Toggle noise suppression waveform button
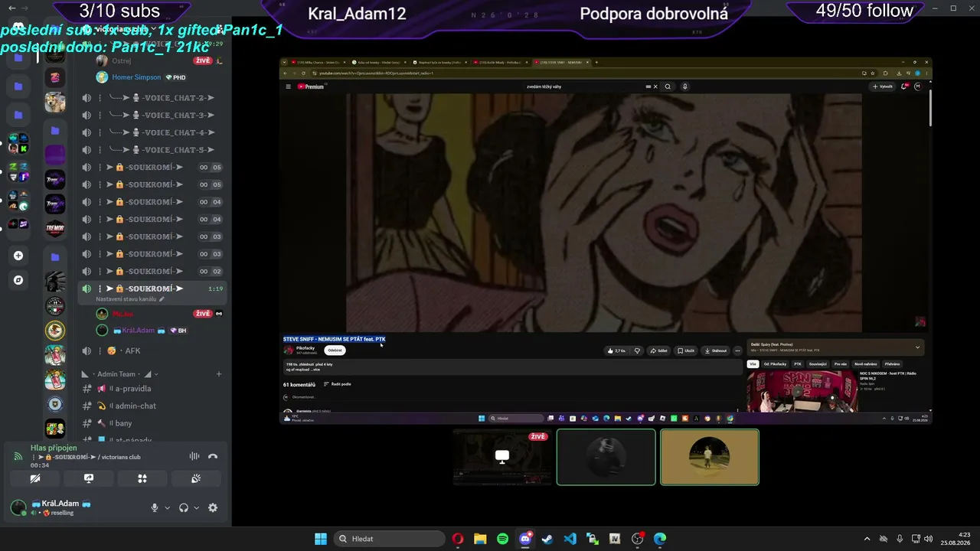The width and height of the screenshot is (980, 551). [194, 456]
